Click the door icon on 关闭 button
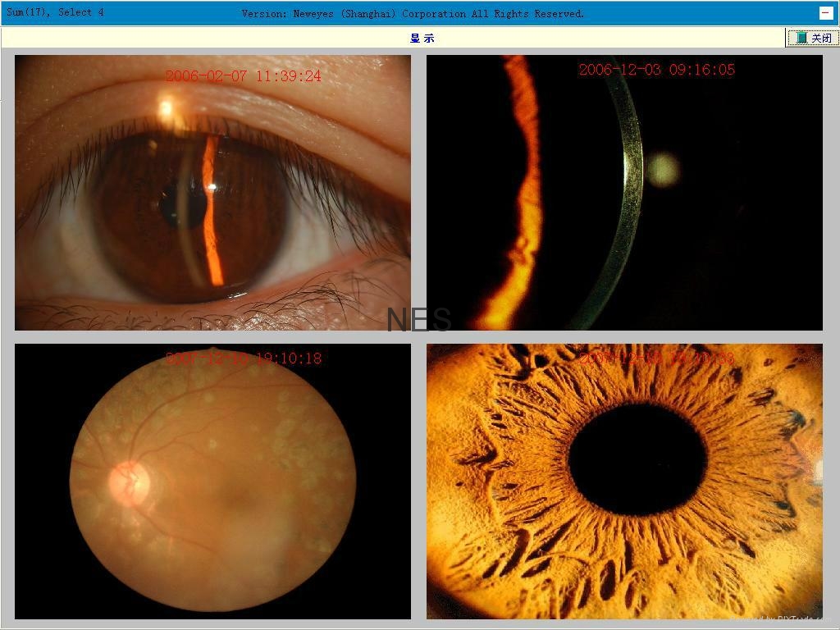The height and width of the screenshot is (630, 840). (801, 38)
